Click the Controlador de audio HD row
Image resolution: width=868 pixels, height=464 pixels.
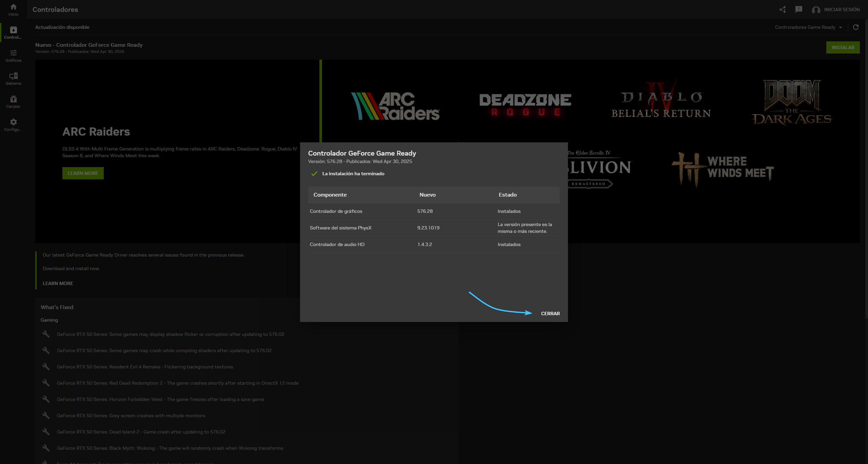[434, 244]
